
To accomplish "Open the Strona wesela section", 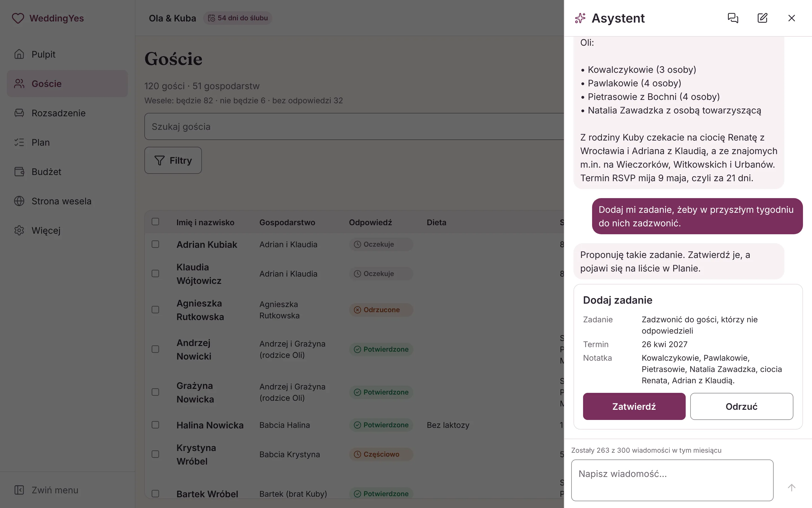I will point(67,201).
